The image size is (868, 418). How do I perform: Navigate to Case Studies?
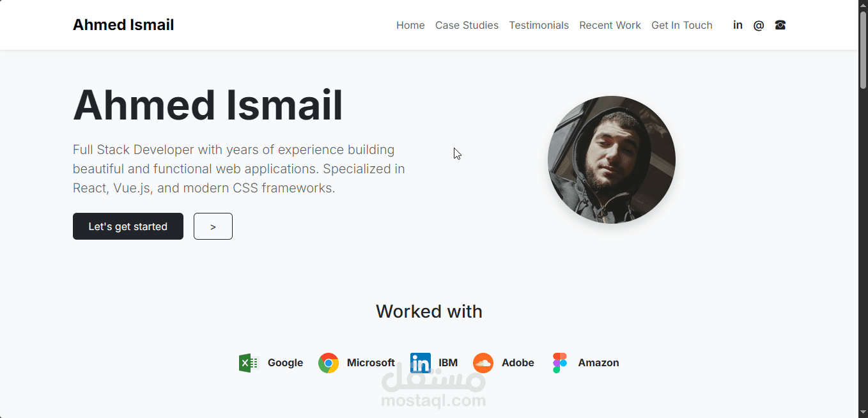[x=467, y=25]
